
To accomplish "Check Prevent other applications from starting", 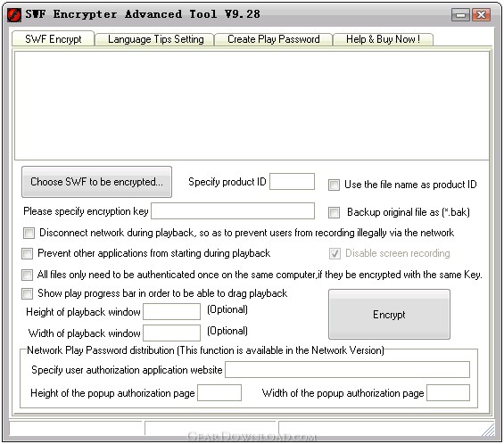I will tap(27, 254).
